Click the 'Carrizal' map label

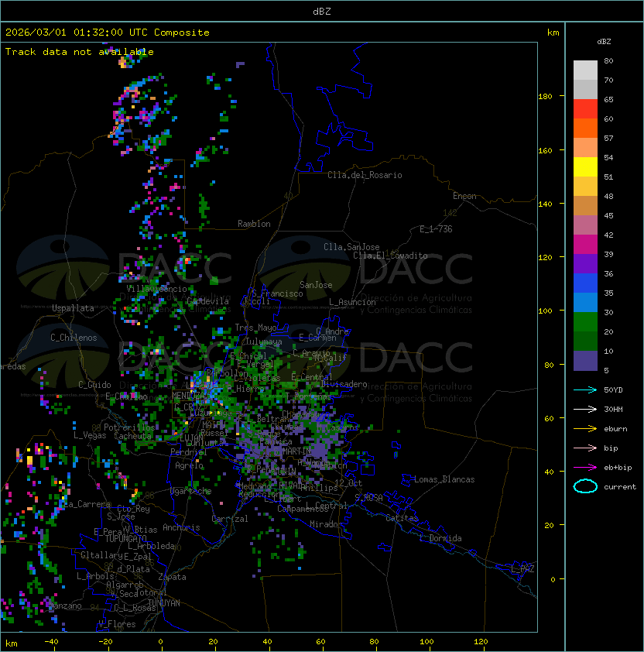pyautogui.click(x=230, y=519)
